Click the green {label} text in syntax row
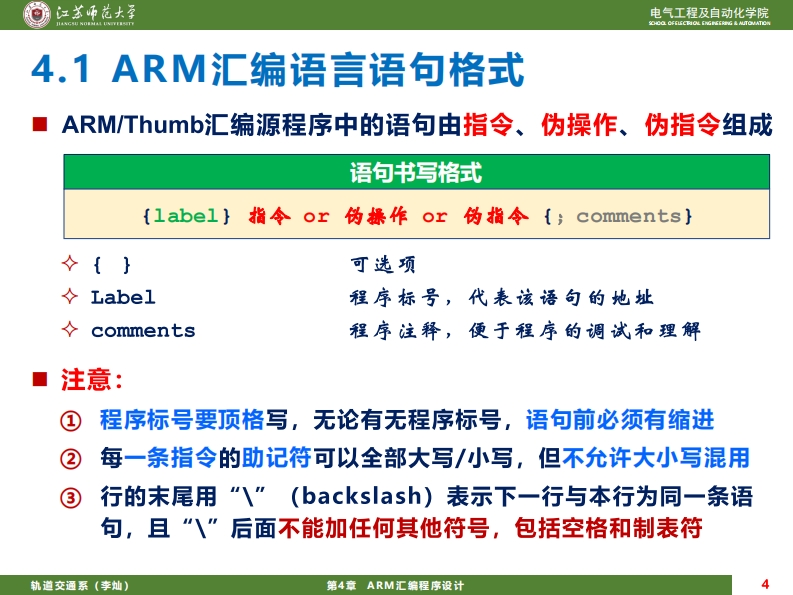This screenshot has height=595, width=793. tap(187, 216)
